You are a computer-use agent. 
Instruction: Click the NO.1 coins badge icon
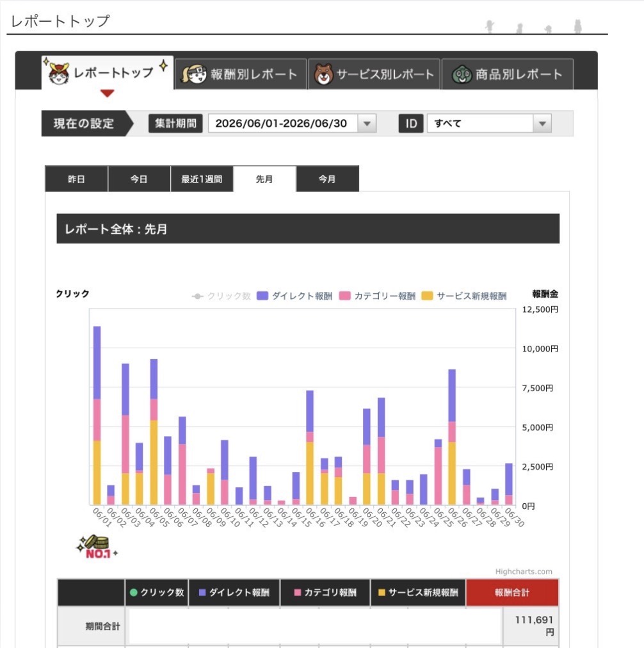click(97, 547)
